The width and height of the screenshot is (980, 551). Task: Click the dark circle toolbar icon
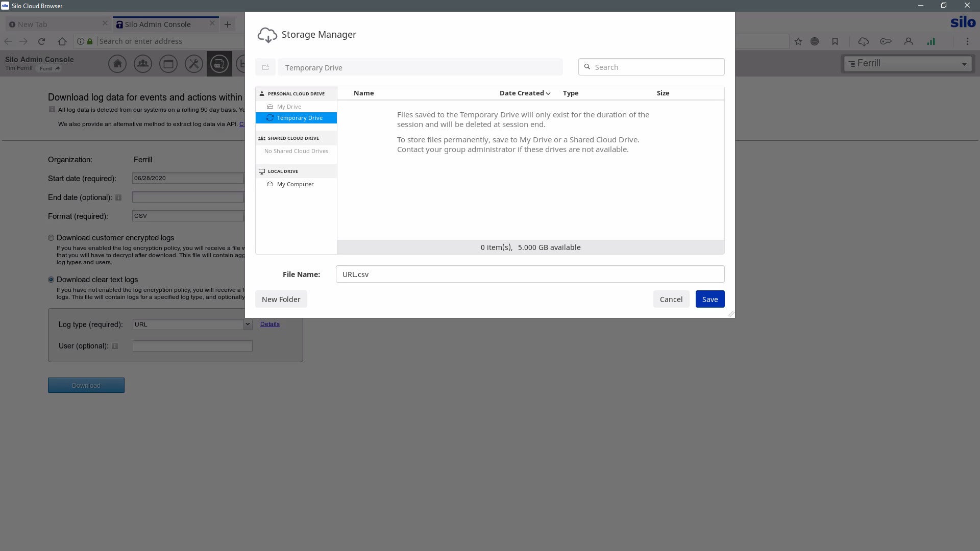click(x=815, y=41)
